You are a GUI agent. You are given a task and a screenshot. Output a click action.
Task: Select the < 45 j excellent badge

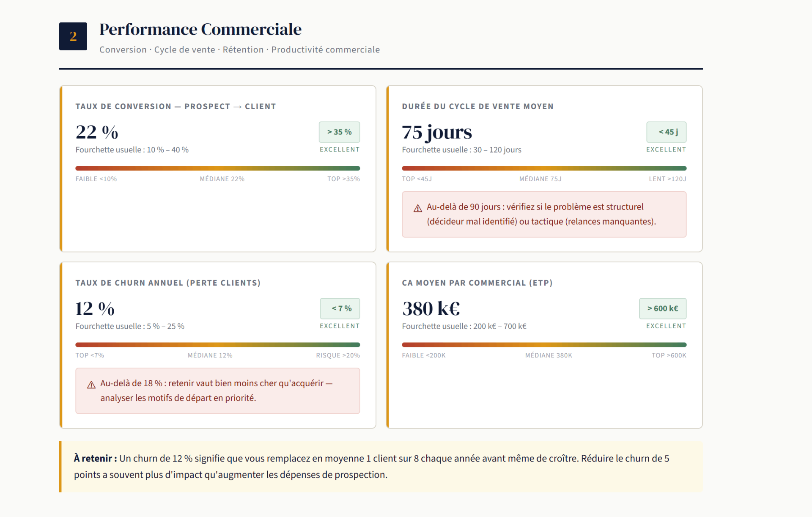pos(666,132)
